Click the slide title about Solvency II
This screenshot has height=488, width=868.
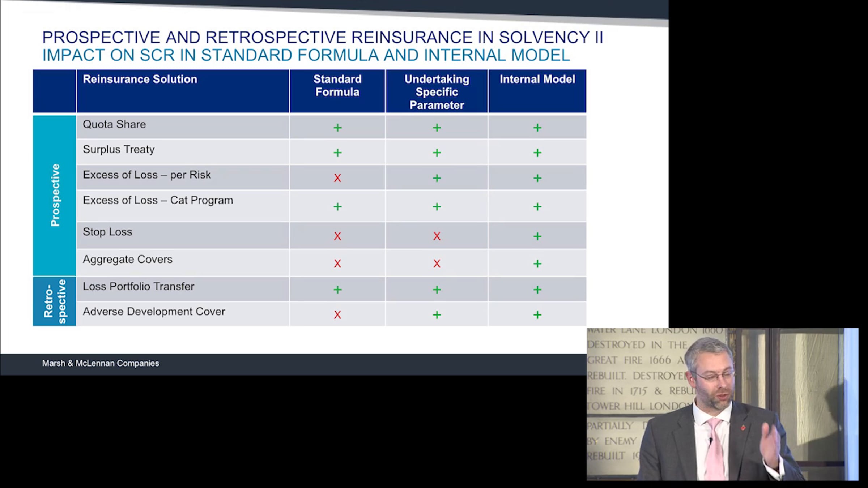coord(322,38)
